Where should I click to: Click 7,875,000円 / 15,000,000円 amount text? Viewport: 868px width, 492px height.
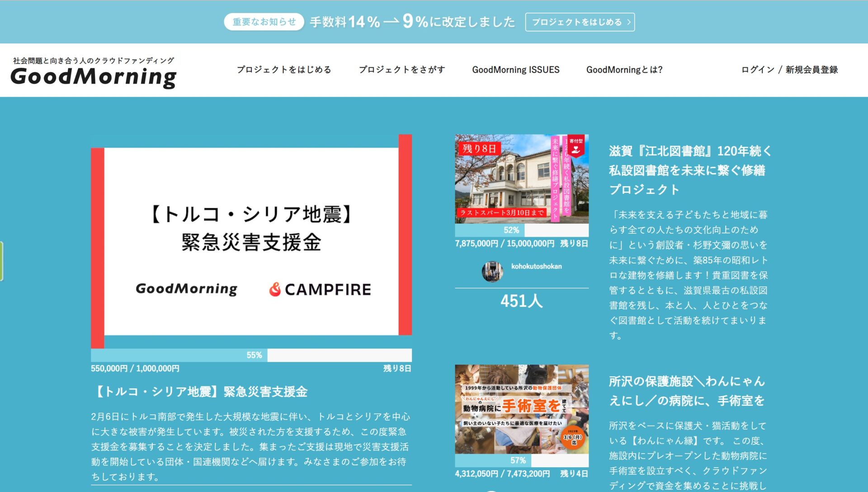tap(505, 244)
